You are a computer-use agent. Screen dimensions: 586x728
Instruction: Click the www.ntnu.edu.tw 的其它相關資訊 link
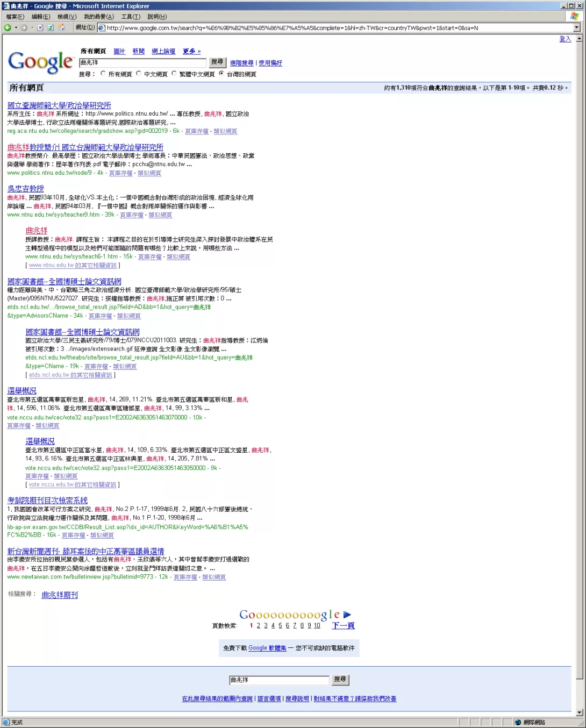[73, 265]
